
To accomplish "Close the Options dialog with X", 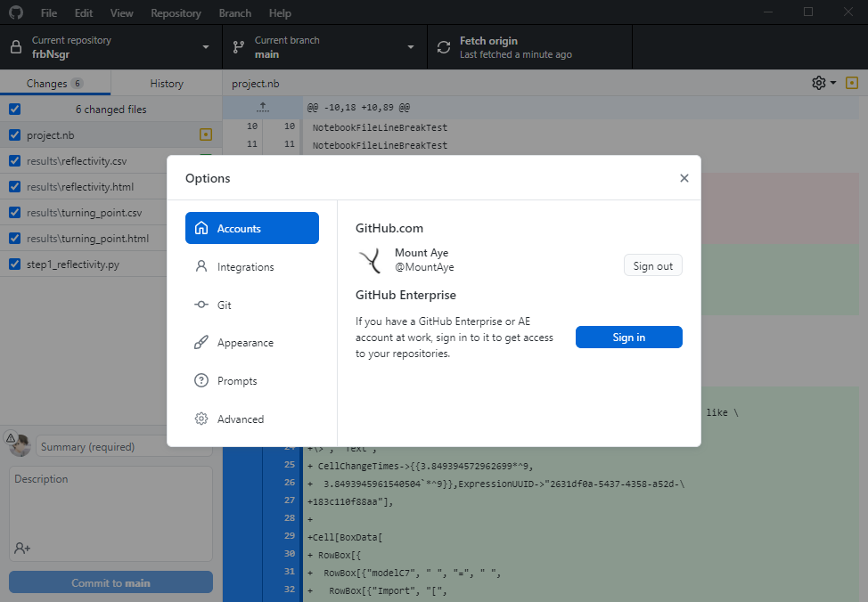I will tap(684, 178).
